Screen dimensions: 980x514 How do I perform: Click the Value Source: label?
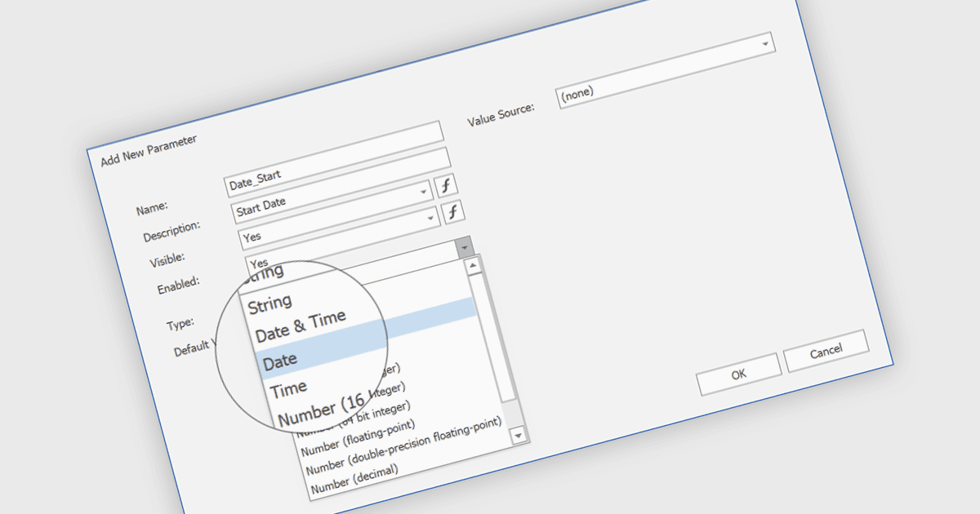(501, 113)
